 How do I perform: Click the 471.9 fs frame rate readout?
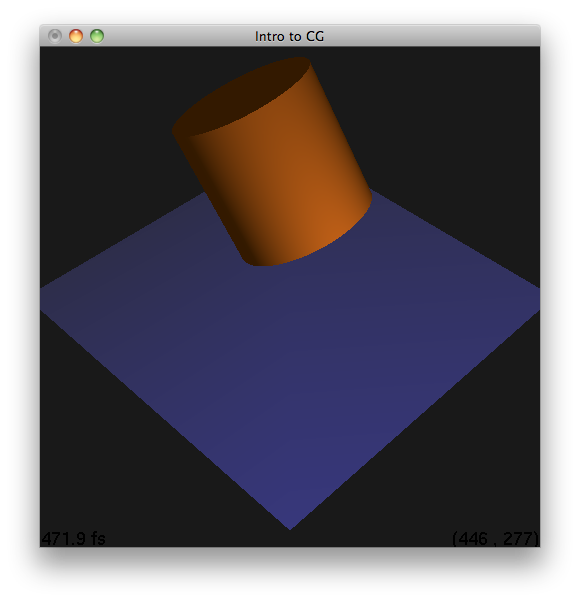point(73,538)
